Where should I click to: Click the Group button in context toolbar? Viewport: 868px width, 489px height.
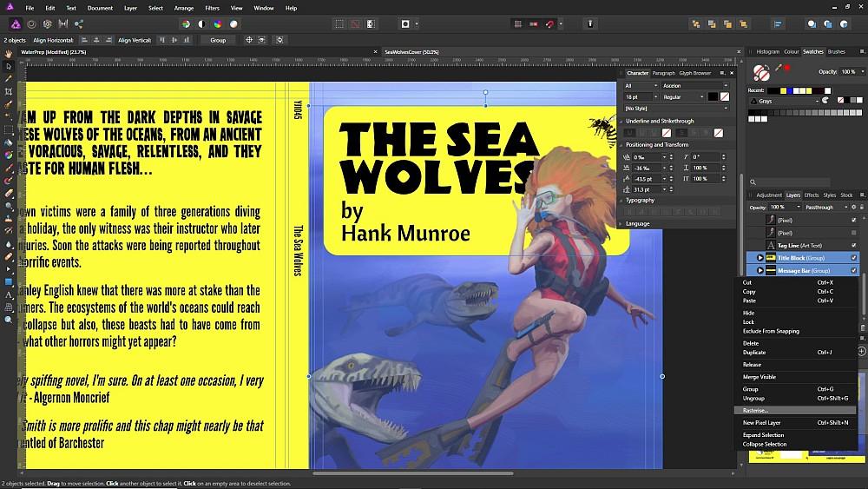click(x=218, y=40)
